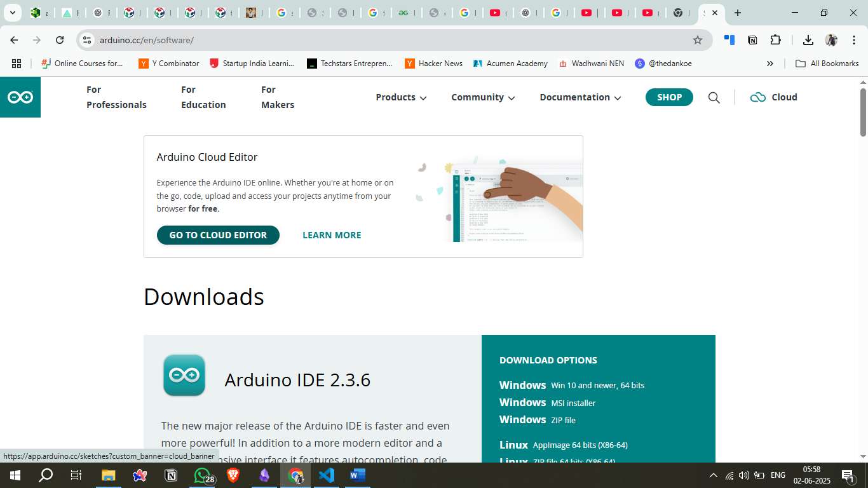Open the Notion extension icon in the toolbar

[x=752, y=40]
